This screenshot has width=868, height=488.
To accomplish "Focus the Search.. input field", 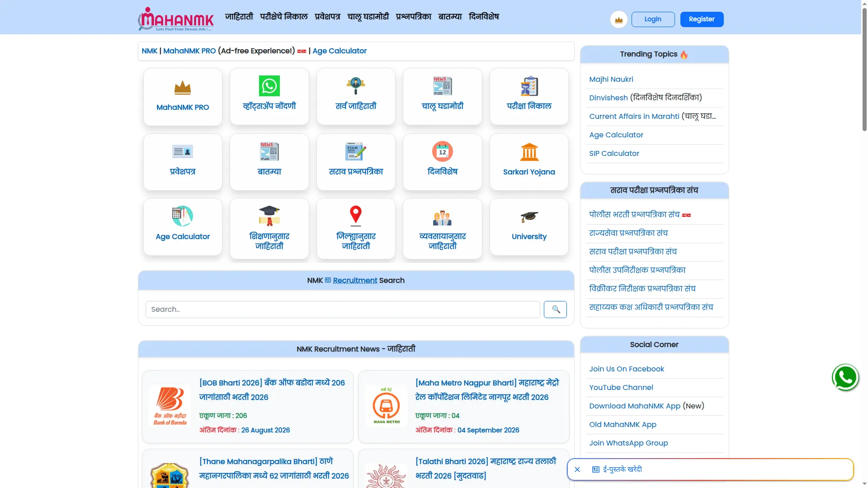I will [343, 310].
